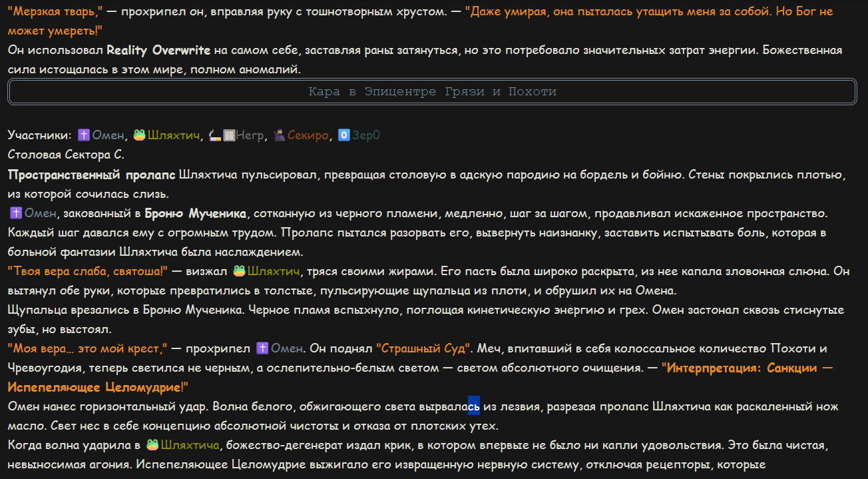Click the frog emoji before 'Шляхтича, божество-дегенерат'
868x479 pixels.
(152, 445)
